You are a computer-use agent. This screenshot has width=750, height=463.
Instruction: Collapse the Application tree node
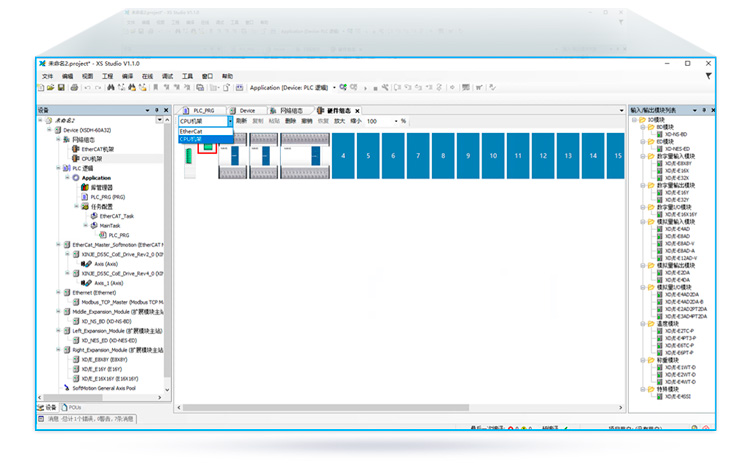[x=67, y=177]
